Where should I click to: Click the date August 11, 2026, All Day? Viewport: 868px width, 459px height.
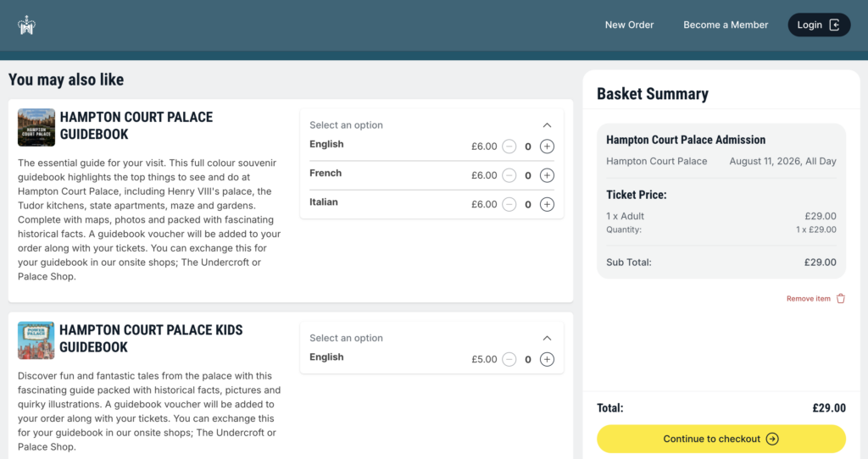pyautogui.click(x=782, y=162)
